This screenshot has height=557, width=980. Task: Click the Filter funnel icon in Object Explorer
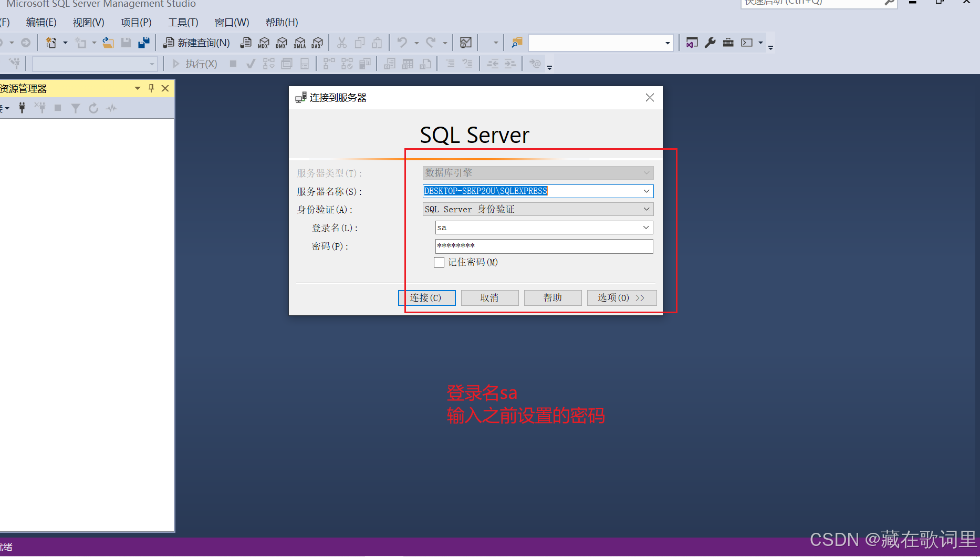(x=76, y=108)
